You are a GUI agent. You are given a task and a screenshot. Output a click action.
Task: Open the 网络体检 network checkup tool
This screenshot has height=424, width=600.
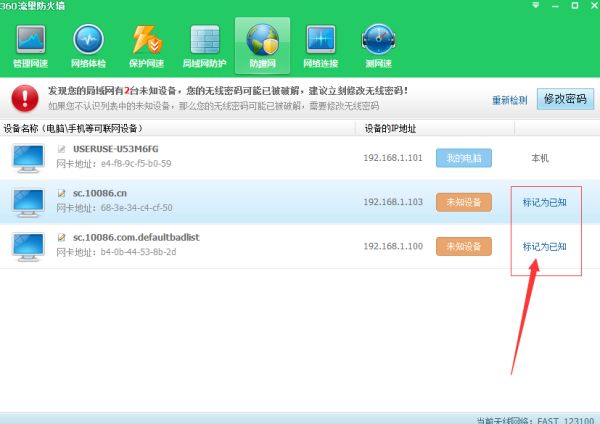coord(88,47)
